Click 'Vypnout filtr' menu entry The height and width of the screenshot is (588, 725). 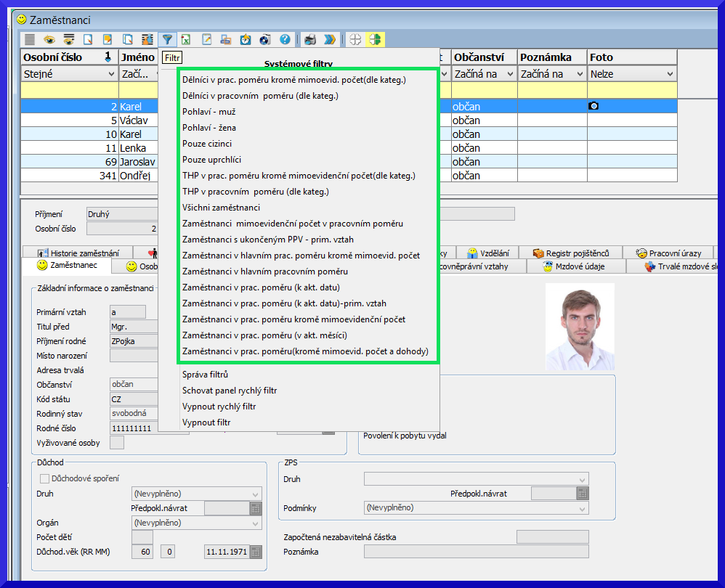pos(207,422)
